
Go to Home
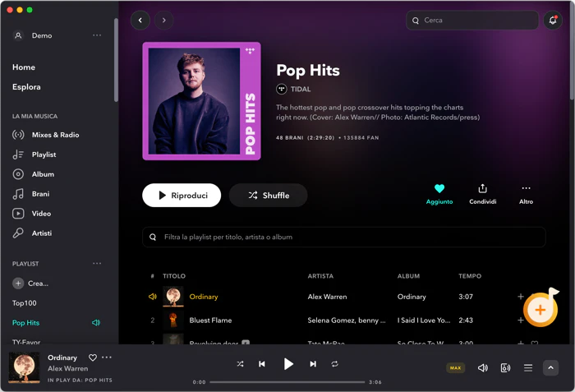(x=24, y=67)
